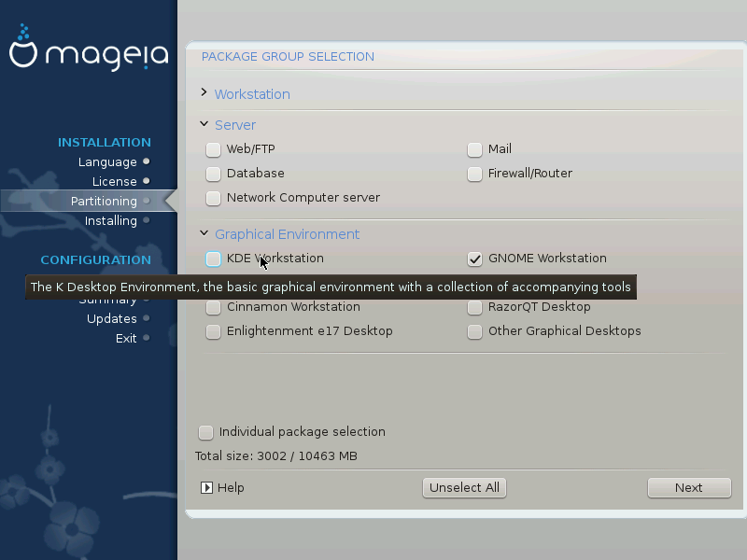Select the Language step in sidebar
This screenshot has height=560, width=747.
pos(107,161)
